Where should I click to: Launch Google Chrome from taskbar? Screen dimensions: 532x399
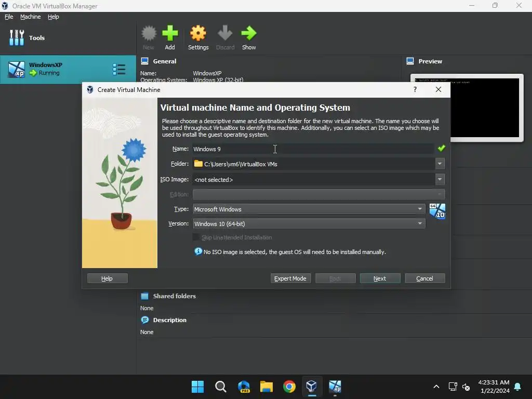289,387
